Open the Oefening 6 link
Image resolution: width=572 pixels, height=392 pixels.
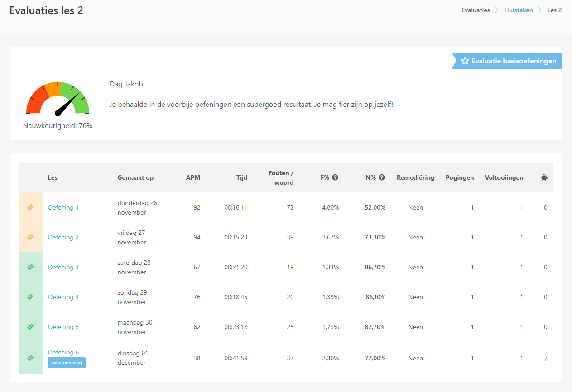pos(63,352)
